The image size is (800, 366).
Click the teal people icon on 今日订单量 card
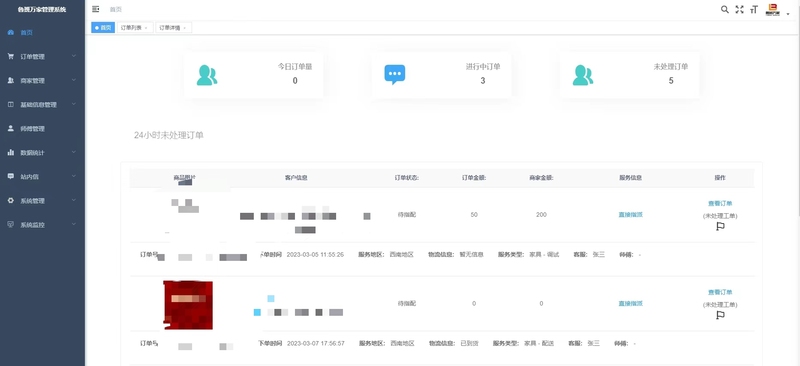(207, 75)
